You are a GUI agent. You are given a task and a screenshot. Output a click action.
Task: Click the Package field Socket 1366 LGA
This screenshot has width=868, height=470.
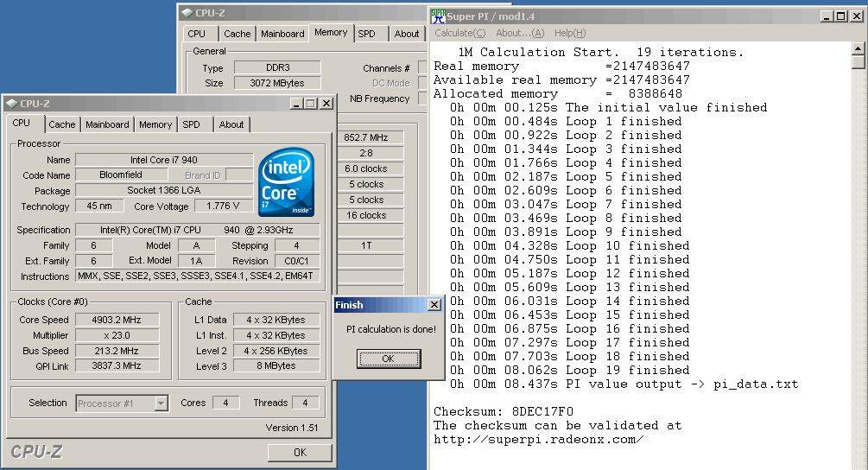click(164, 190)
